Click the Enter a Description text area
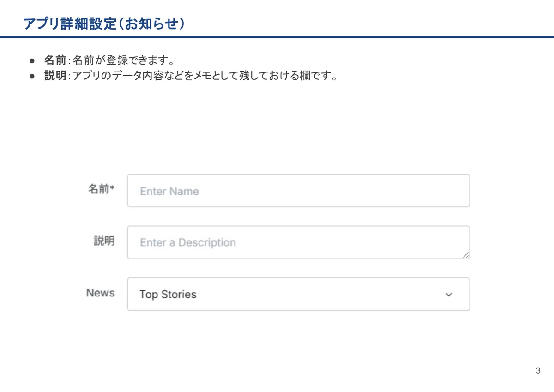This screenshot has width=554, height=392. (x=298, y=242)
